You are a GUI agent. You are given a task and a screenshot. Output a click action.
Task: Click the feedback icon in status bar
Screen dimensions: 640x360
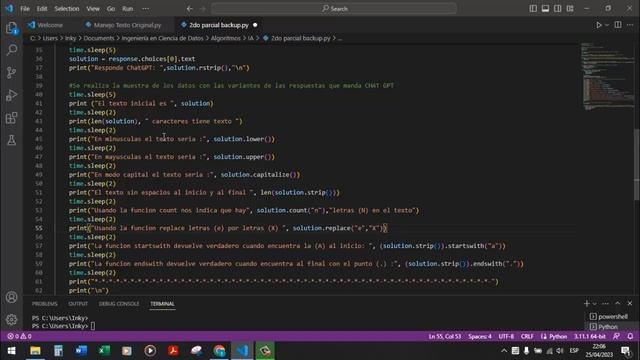(x=616, y=336)
